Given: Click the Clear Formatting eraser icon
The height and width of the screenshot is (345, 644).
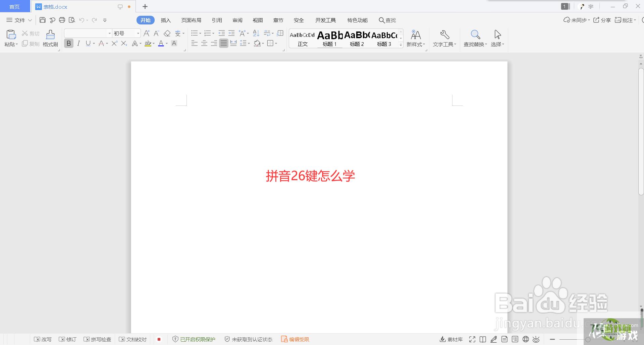Looking at the screenshot, I should coord(167,33).
